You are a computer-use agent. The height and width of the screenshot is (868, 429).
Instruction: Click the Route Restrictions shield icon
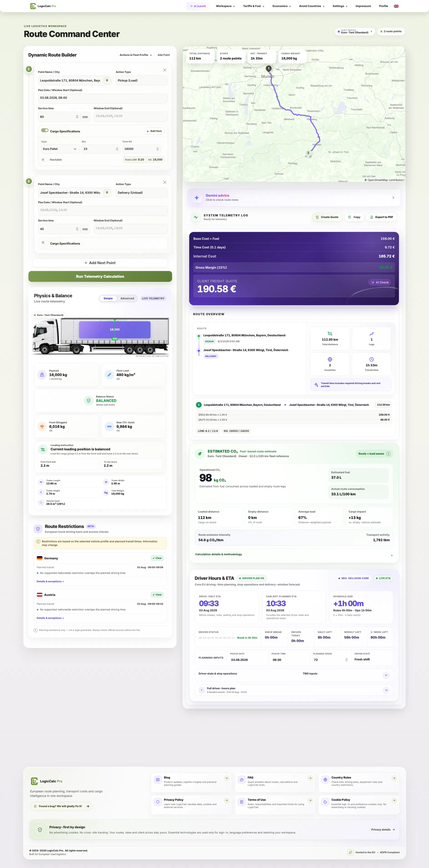click(x=38, y=529)
